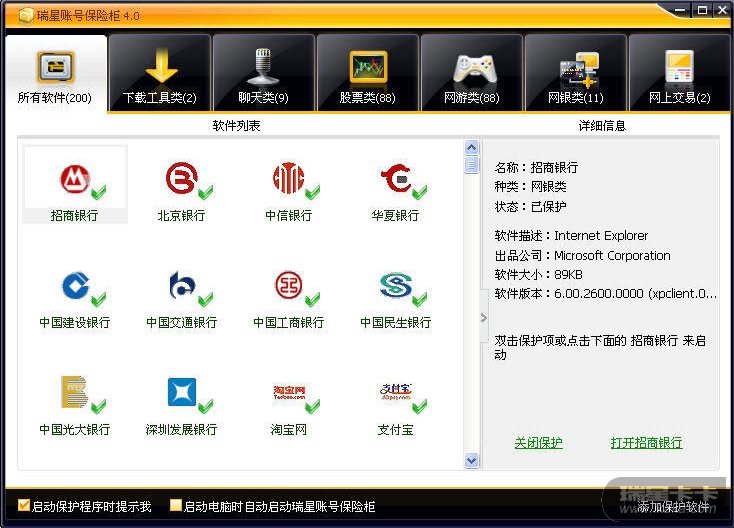Switch to the 网银类(11) tab

pos(575,73)
